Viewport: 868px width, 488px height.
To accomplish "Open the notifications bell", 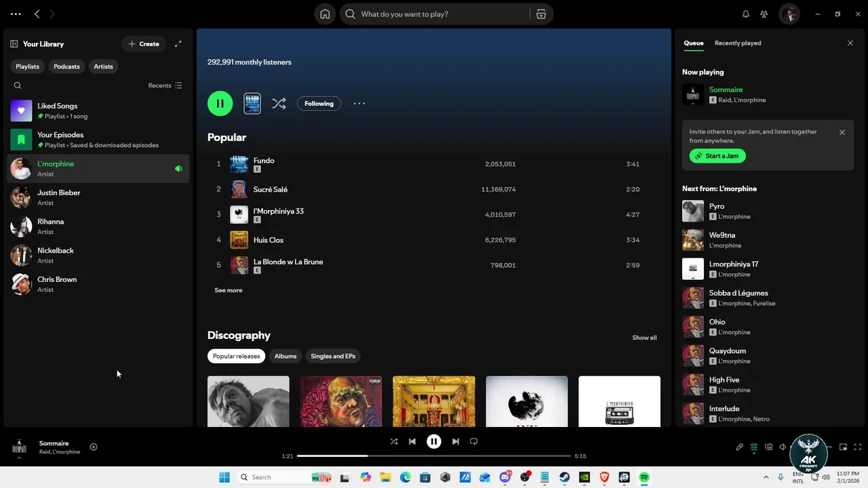I will [746, 14].
